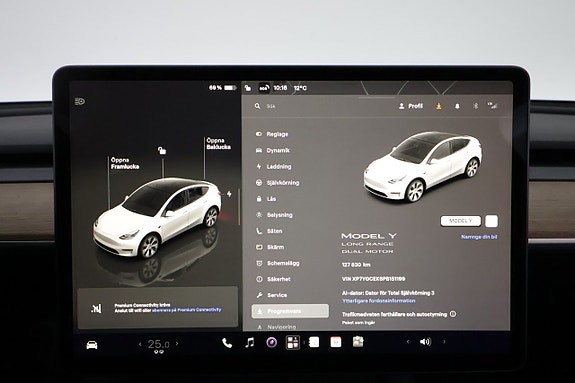Click the Premium Connectivity subscribe link
The width and height of the screenshot is (575, 383).
(187, 310)
